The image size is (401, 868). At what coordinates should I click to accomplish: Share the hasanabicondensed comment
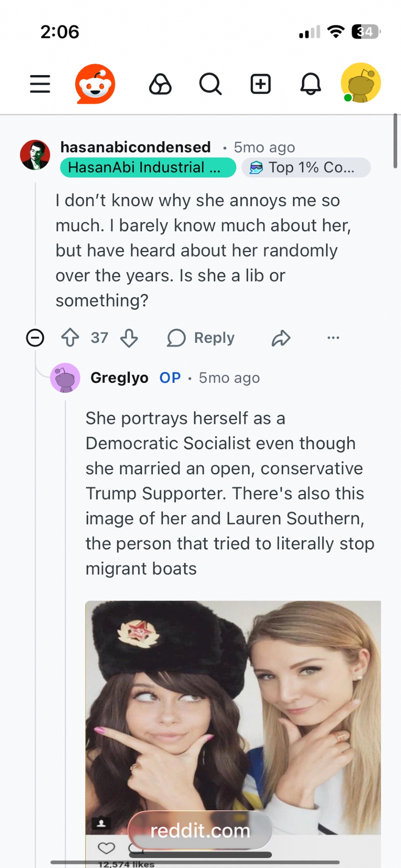point(281,338)
